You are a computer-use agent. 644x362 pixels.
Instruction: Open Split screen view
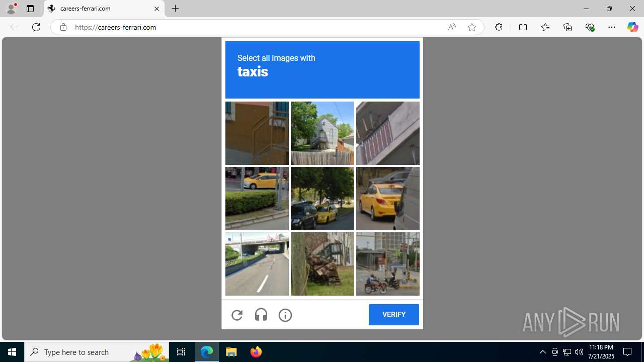click(523, 27)
